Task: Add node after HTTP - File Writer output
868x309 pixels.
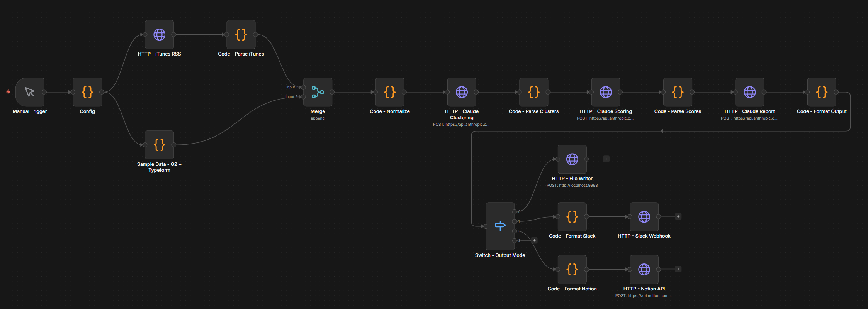Action: click(x=606, y=159)
